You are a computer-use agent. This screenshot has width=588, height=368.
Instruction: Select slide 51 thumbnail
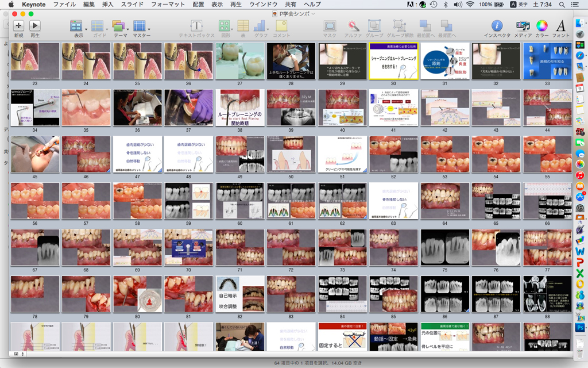pos(342,154)
